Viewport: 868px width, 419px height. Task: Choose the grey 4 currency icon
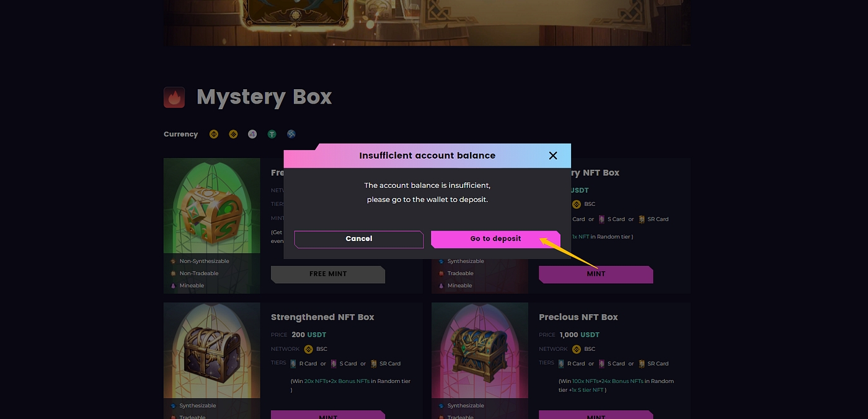252,134
